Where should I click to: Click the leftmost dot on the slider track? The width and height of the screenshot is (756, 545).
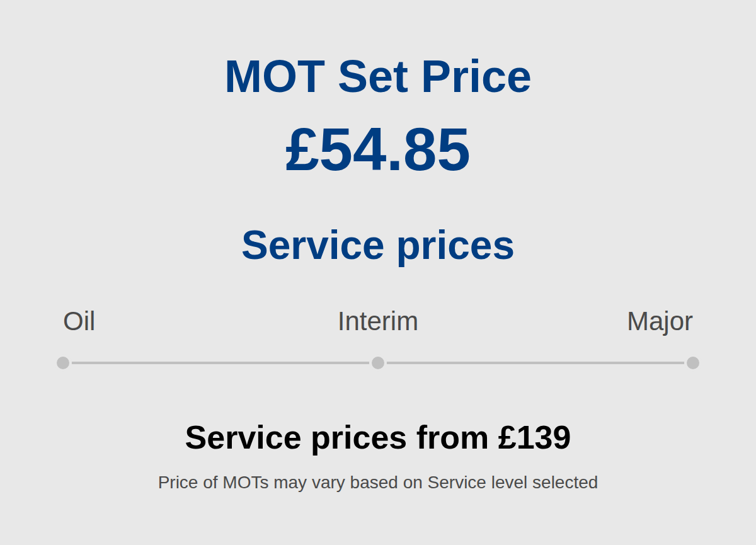point(62,362)
